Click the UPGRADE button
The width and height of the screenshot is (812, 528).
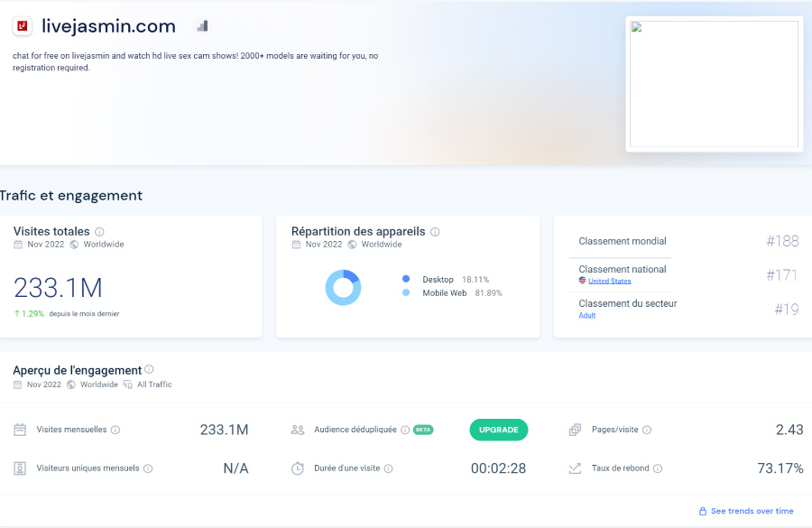point(499,430)
